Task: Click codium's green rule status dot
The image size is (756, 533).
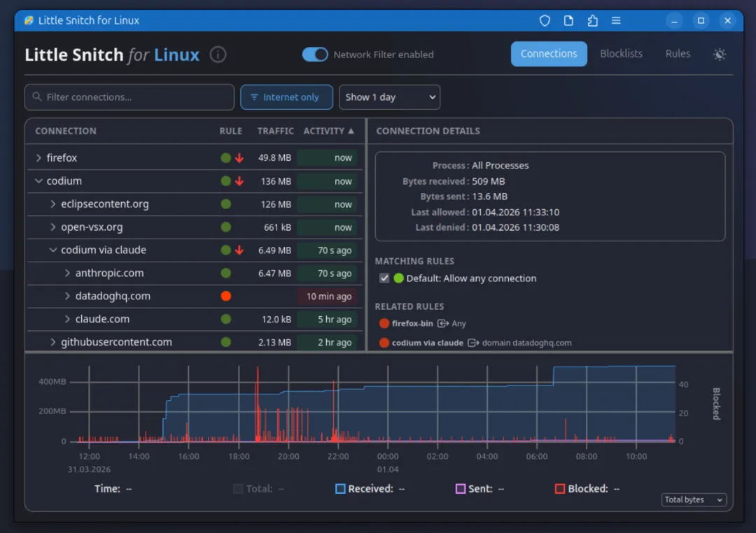Action: (x=225, y=181)
